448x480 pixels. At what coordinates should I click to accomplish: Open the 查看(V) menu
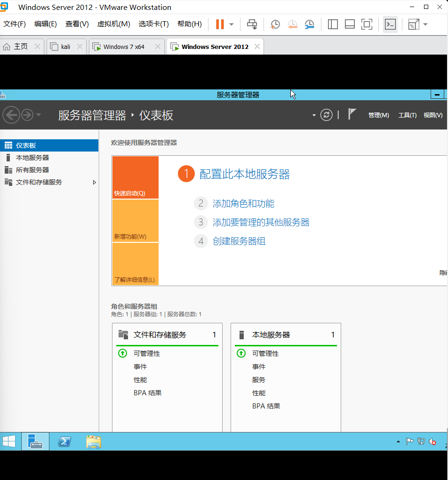[x=77, y=24]
